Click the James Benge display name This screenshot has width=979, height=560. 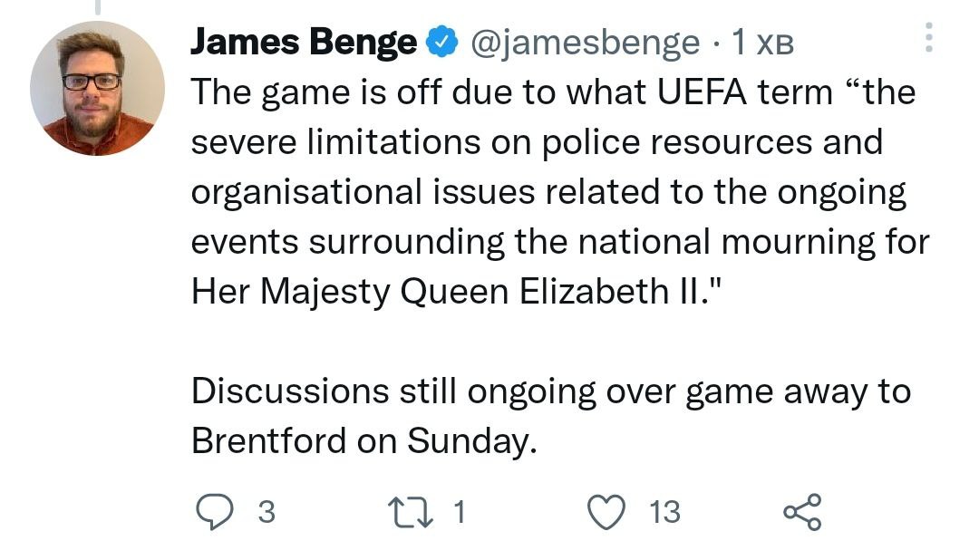click(x=304, y=43)
